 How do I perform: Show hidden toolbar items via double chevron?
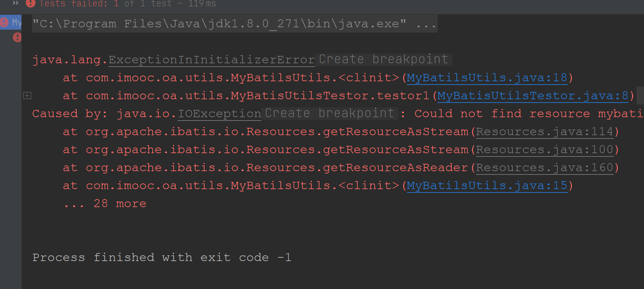(x=15, y=3)
